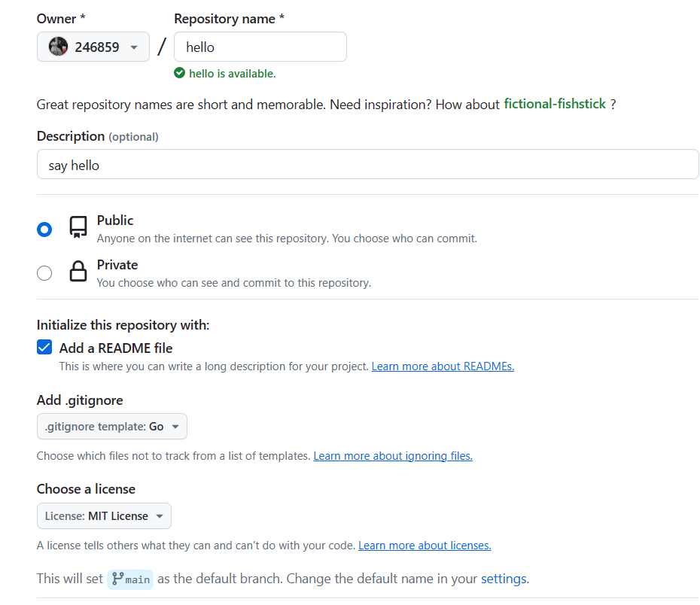Screen dimensions: 700x605
Task: Click the green availability checkmark icon
Action: click(179, 73)
